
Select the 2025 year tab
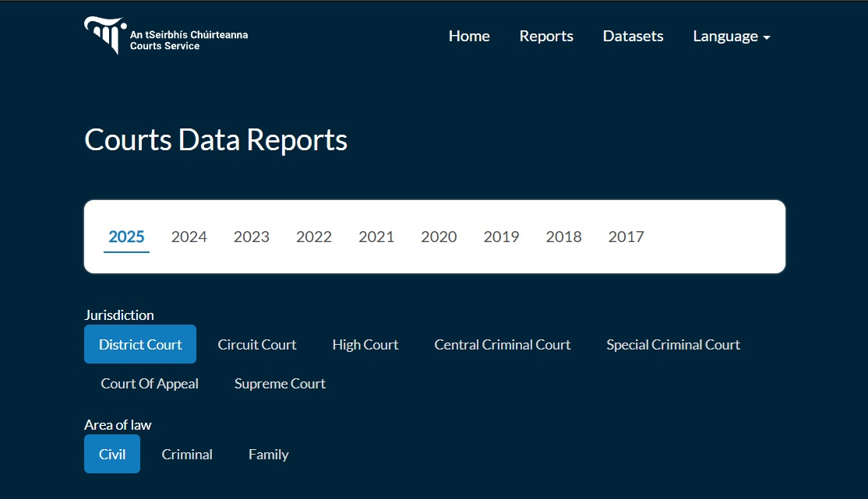tap(126, 237)
